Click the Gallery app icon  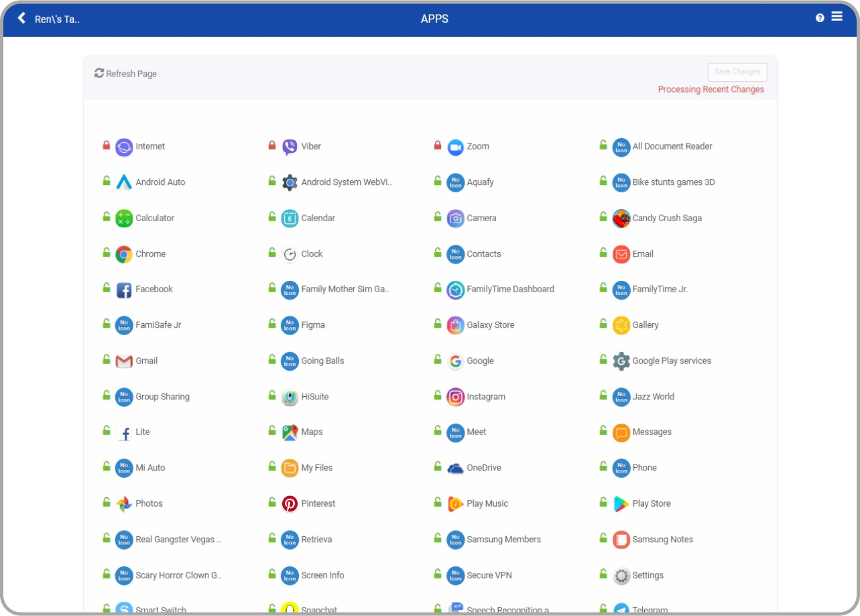tap(621, 325)
